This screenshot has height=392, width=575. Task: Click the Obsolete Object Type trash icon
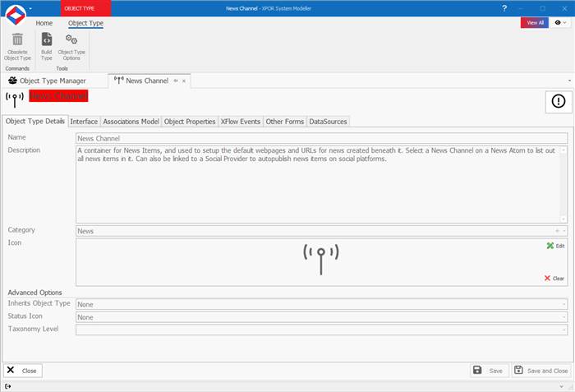[17, 40]
